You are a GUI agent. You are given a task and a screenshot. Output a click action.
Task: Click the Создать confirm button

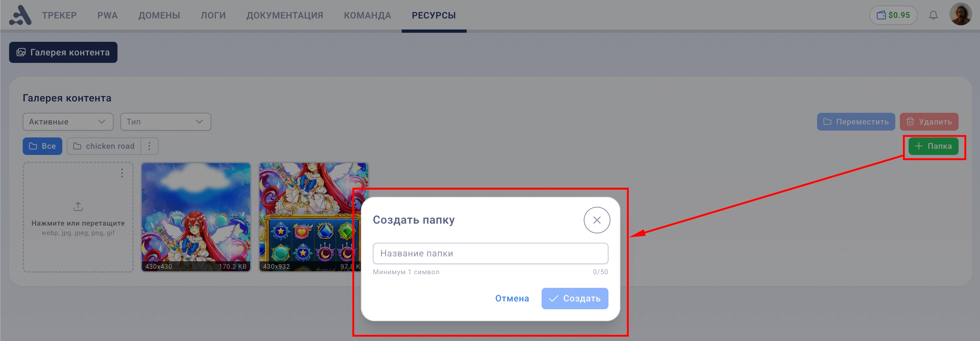[574, 299]
